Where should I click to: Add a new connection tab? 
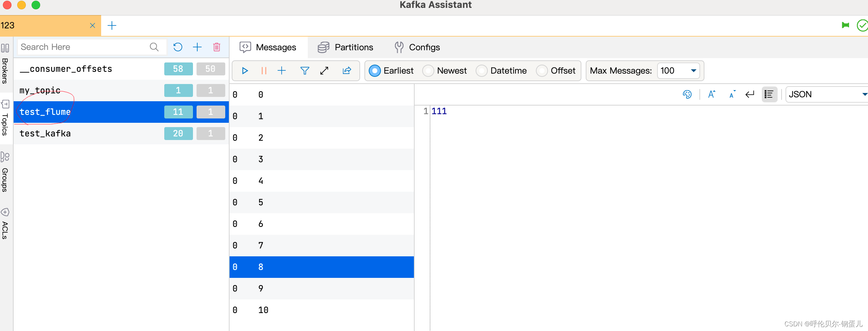pos(112,25)
